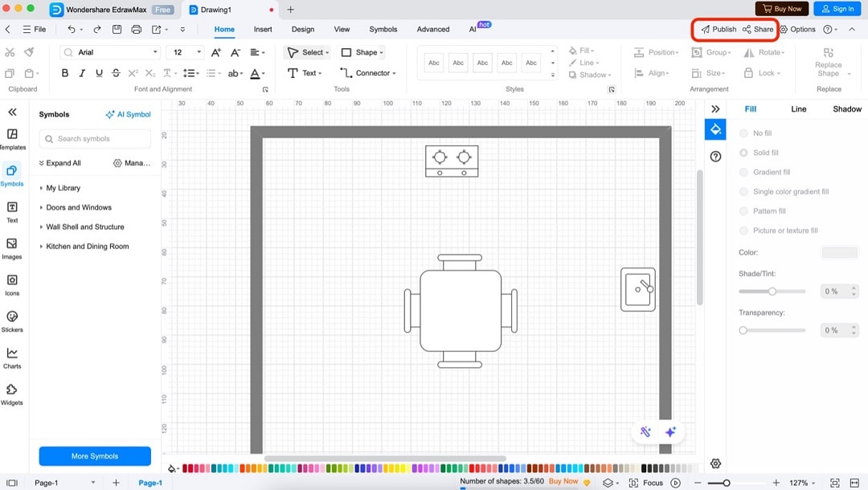
Task: Click the Share button
Action: pos(758,29)
